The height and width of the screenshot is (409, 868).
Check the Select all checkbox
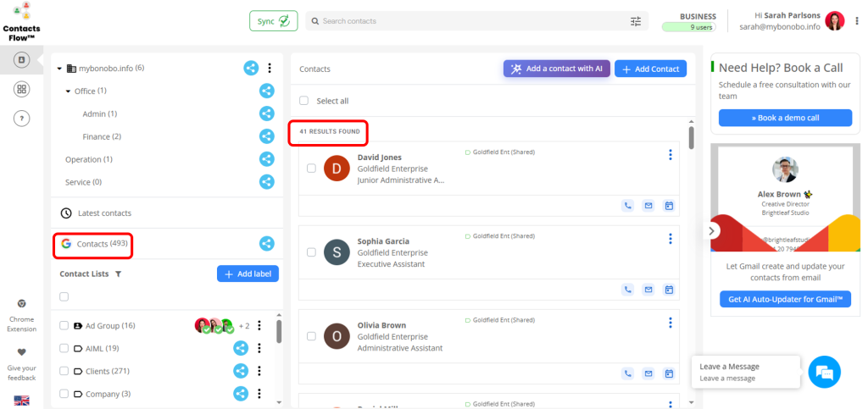(x=304, y=101)
